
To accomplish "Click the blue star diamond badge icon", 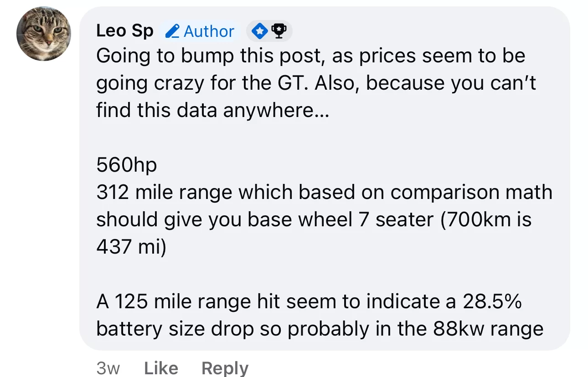I will coord(260,31).
